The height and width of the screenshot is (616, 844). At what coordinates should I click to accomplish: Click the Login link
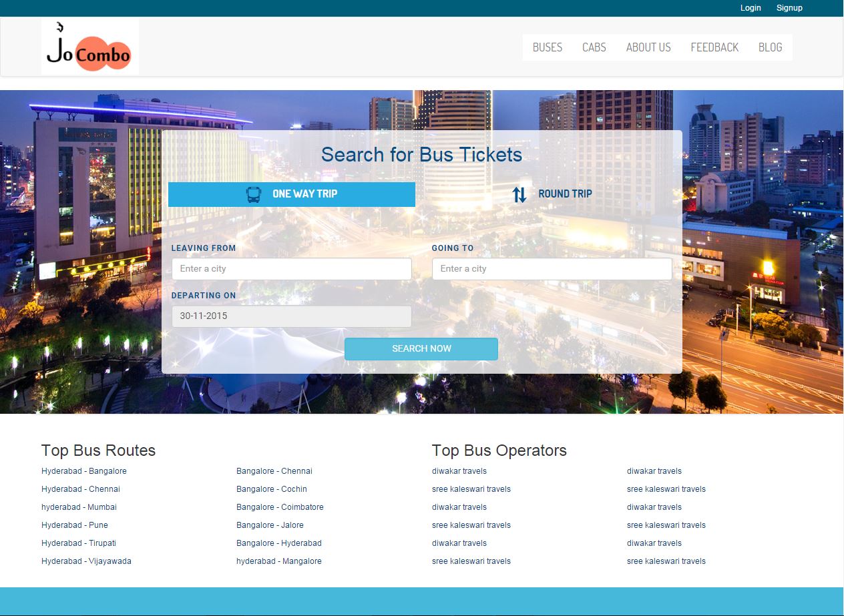(751, 8)
